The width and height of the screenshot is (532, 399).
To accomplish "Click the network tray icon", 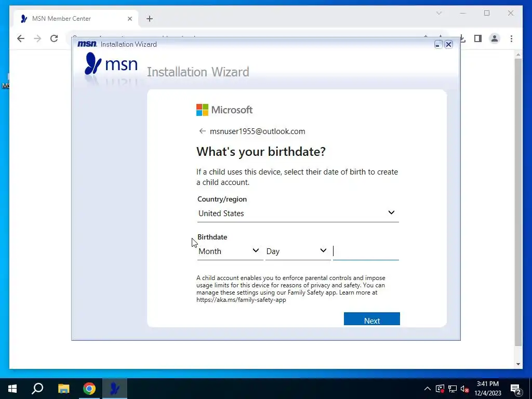I will click(453, 389).
